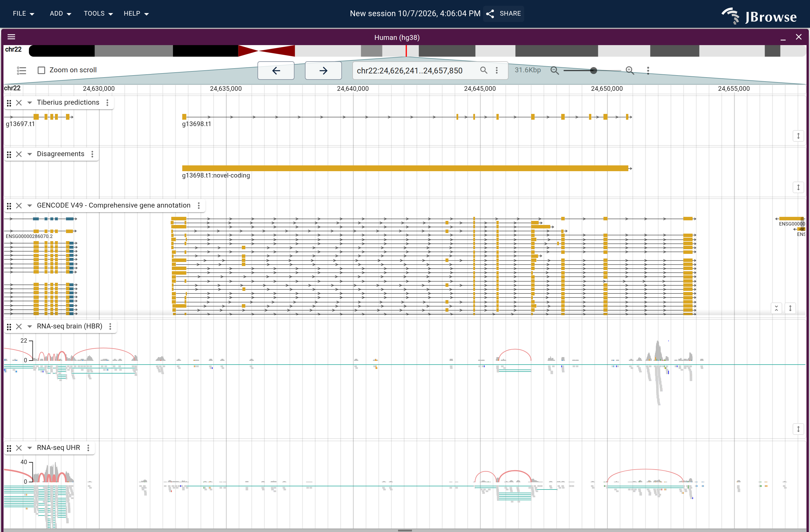Open the TOOLS menu
This screenshot has height=532, width=810.
tap(98, 14)
